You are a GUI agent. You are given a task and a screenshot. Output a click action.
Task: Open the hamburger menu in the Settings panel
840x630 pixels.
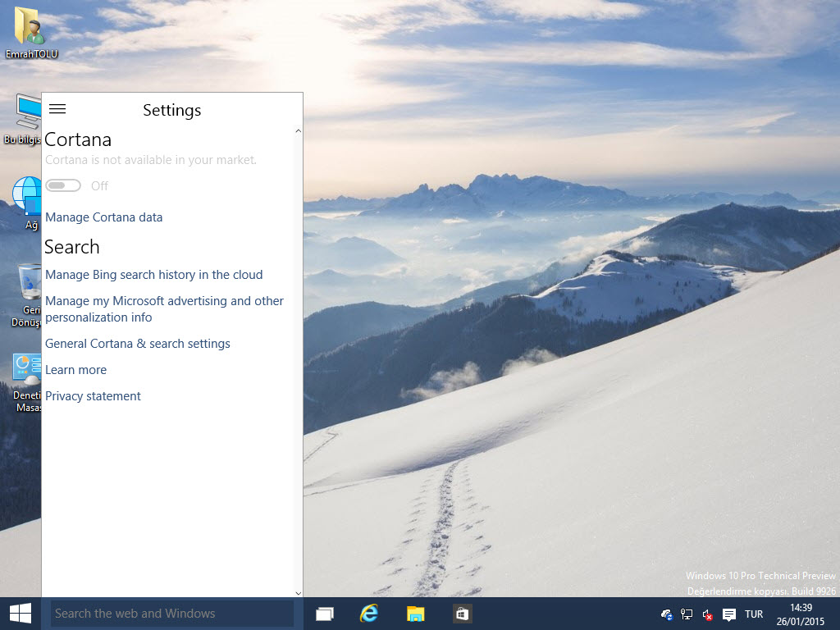click(57, 109)
